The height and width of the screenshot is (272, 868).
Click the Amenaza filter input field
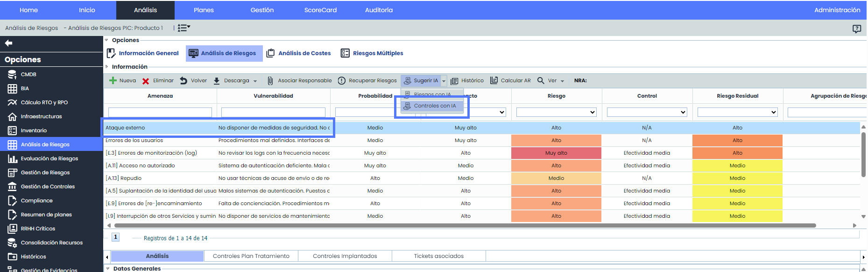(160, 112)
